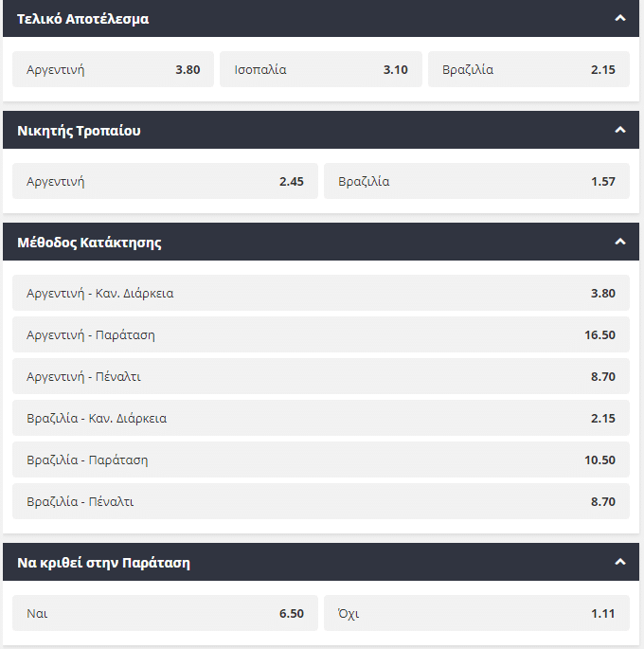Click the Νικητής Τροπαίου header title
Viewport: 644px width, 649px height.
point(79,130)
